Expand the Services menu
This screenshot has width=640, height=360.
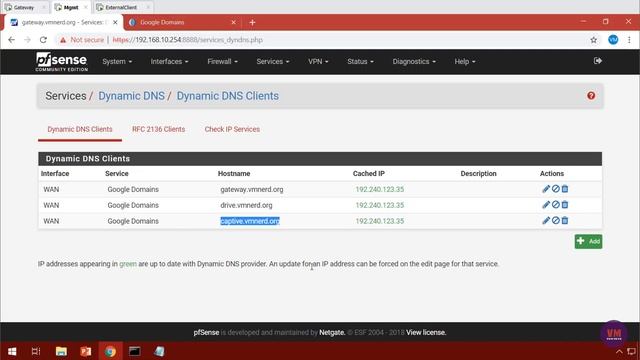tap(273, 62)
